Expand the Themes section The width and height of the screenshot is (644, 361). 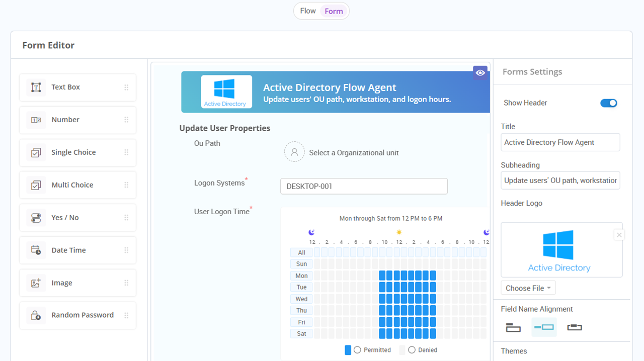(x=515, y=351)
